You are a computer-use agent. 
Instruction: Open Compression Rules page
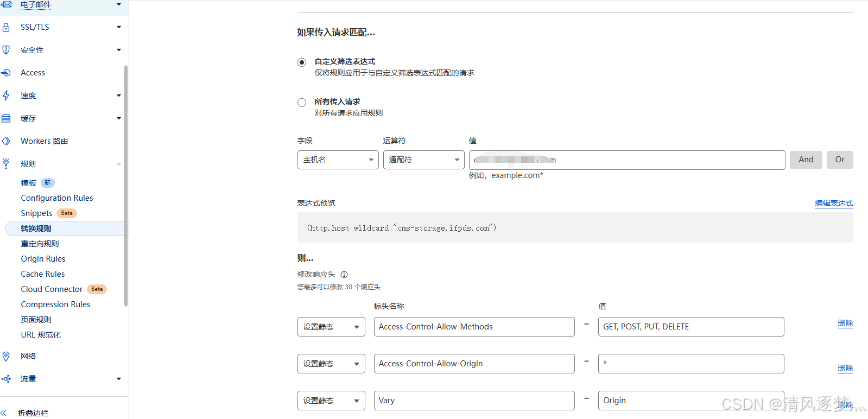pyautogui.click(x=55, y=304)
